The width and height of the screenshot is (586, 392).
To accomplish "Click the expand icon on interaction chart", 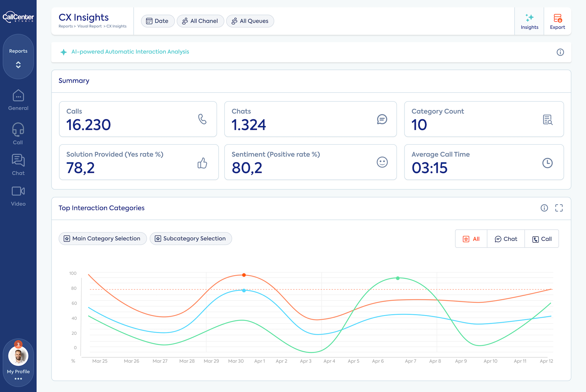I will tap(559, 207).
